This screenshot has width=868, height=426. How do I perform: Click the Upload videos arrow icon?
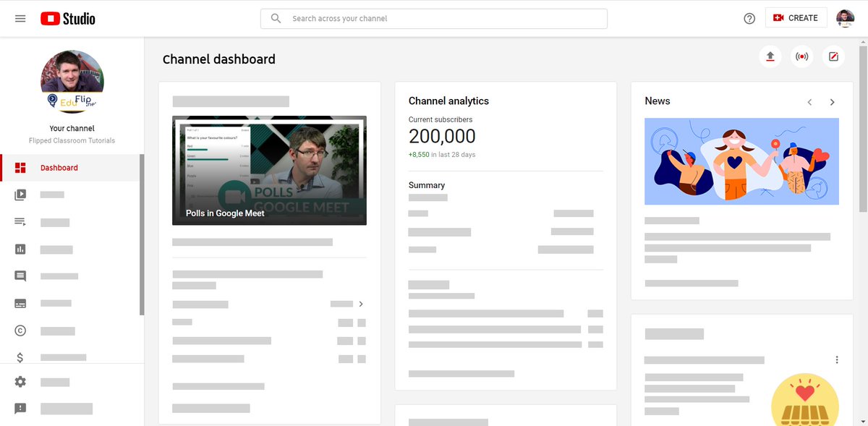(x=770, y=56)
